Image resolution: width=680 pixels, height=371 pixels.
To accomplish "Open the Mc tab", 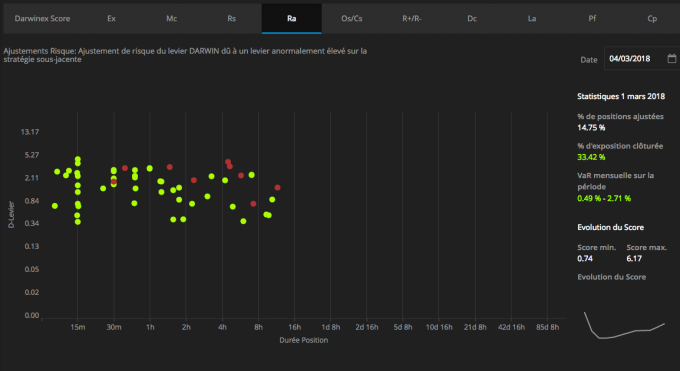I will [171, 19].
